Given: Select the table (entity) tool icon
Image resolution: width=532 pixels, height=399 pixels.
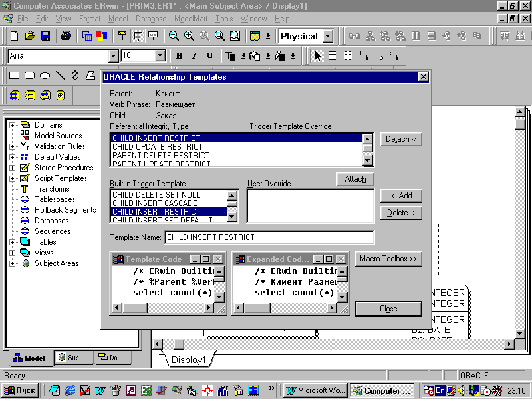Looking at the screenshot, I should 333,56.
